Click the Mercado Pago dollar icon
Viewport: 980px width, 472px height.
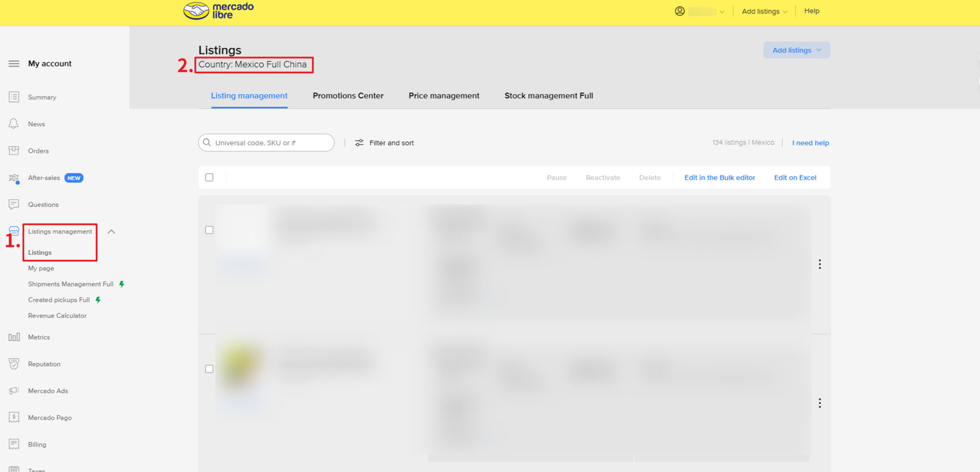coord(14,418)
